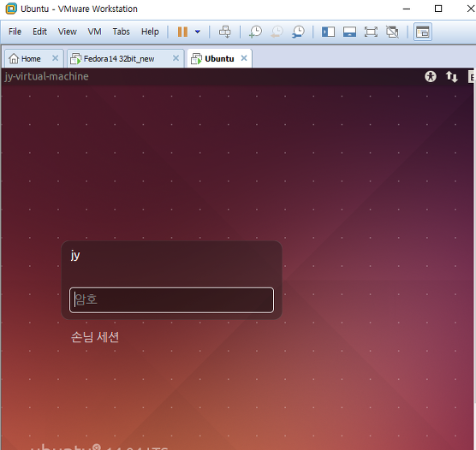Revert to the previous snapshot

(277, 32)
